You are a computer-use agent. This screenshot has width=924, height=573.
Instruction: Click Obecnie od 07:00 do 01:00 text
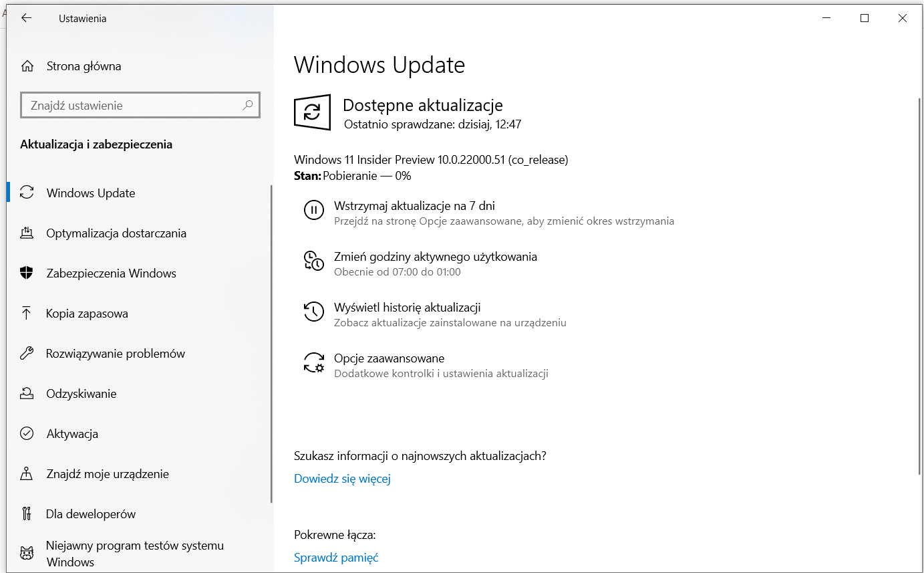(398, 272)
